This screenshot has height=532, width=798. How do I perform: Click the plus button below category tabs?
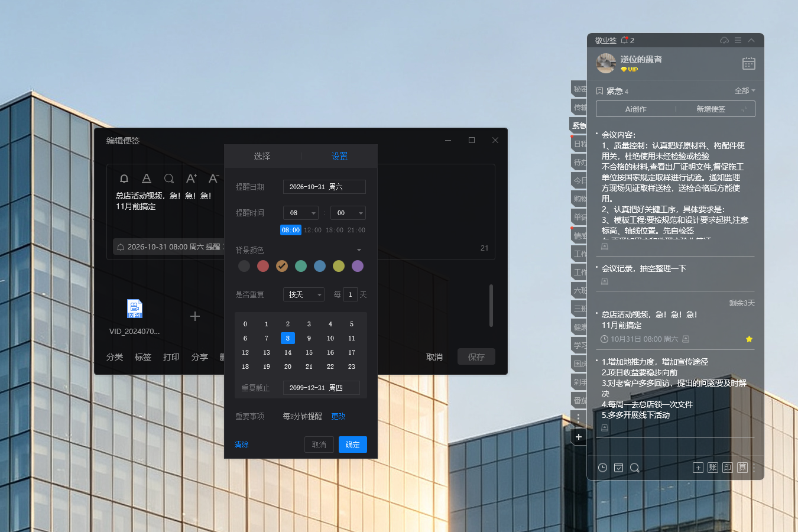coord(579,437)
